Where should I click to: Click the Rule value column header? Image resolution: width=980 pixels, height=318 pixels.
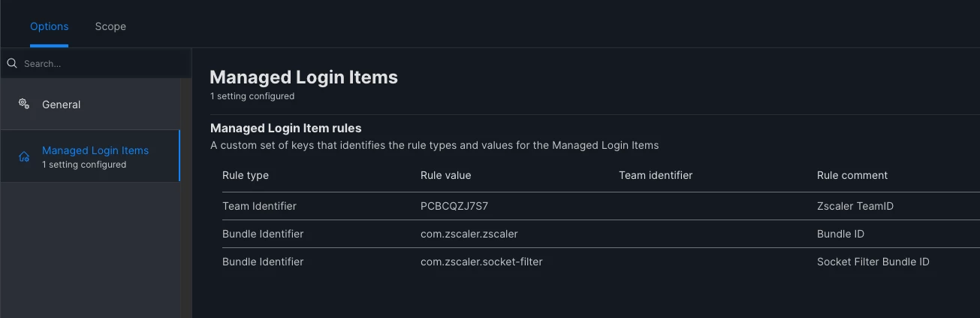pyautogui.click(x=446, y=175)
